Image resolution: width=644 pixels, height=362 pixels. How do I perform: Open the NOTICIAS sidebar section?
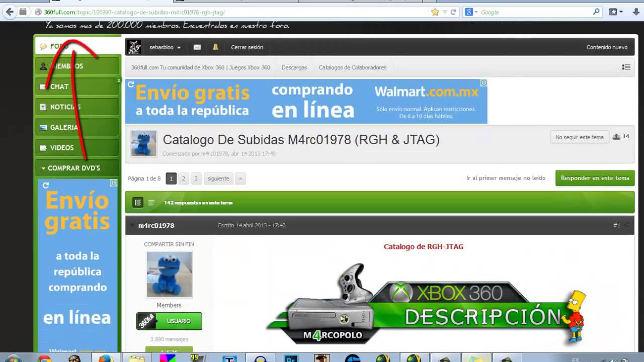[77, 107]
